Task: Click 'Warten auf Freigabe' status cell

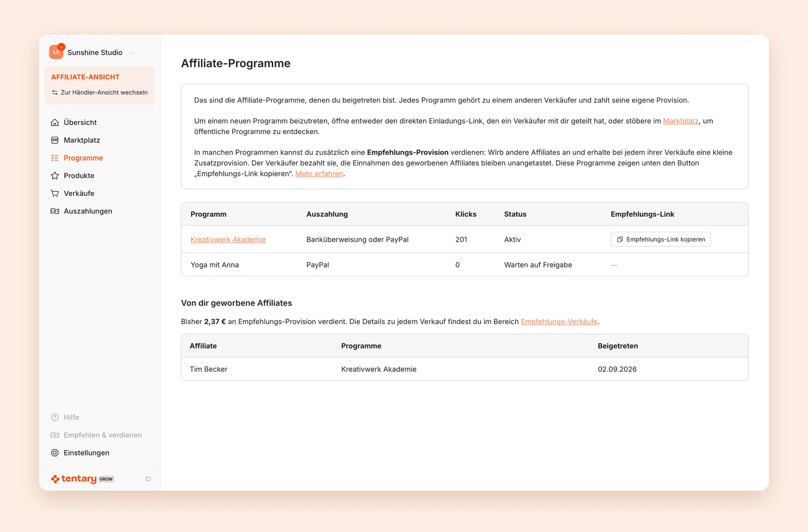Action: click(538, 265)
